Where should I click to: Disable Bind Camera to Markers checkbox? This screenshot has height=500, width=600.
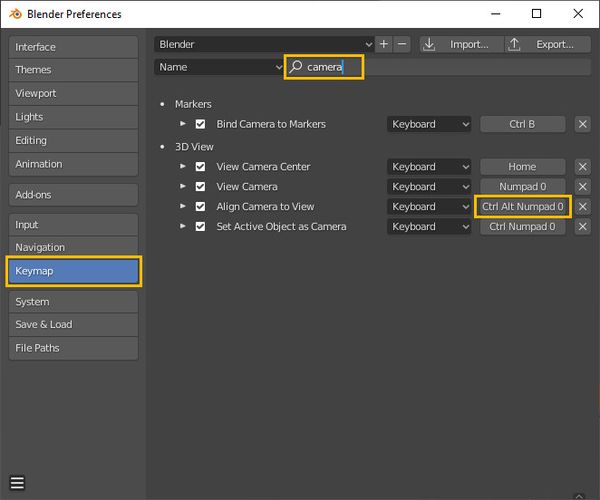[x=200, y=124]
